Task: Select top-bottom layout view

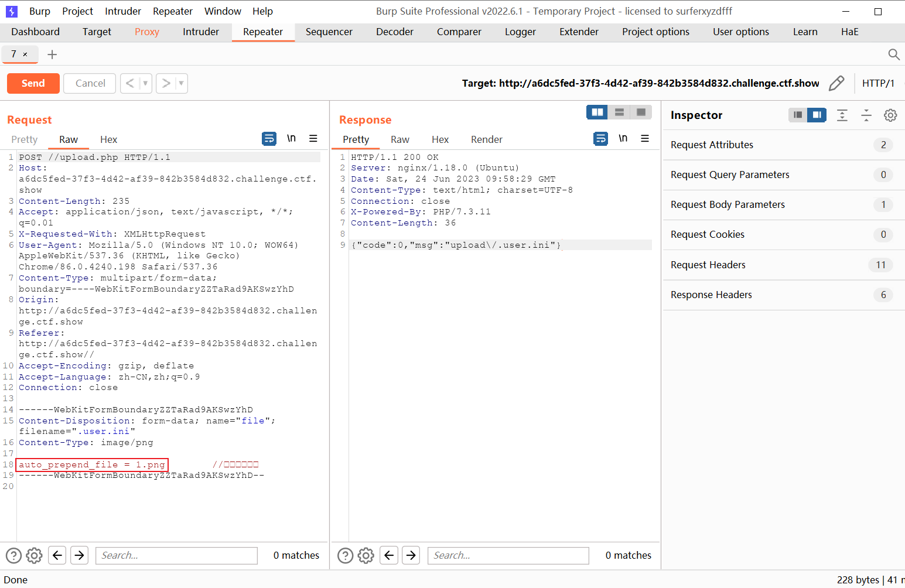Action: (619, 112)
